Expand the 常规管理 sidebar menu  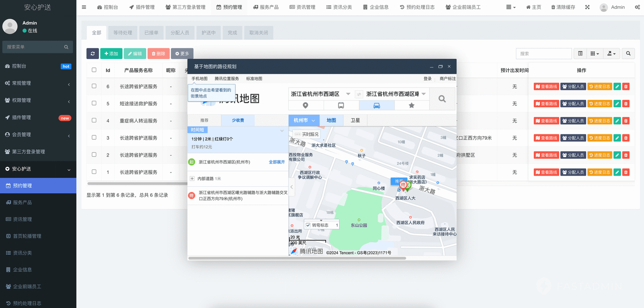[38, 83]
